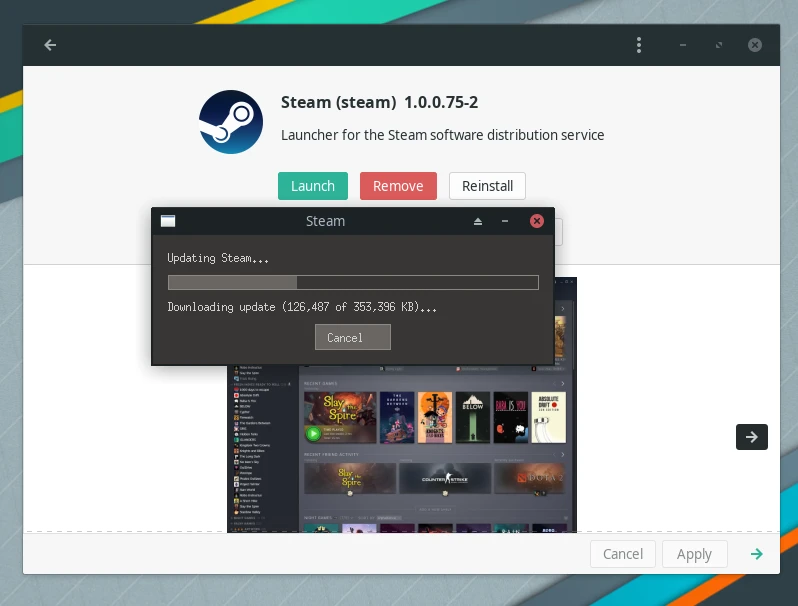The height and width of the screenshot is (606, 798).
Task: Close the Steam updater dialog
Action: [536, 221]
